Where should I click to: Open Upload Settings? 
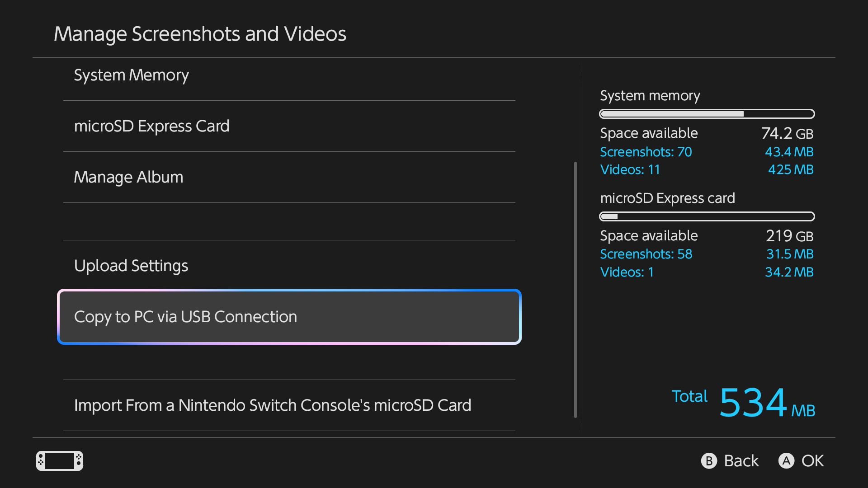coord(131,266)
